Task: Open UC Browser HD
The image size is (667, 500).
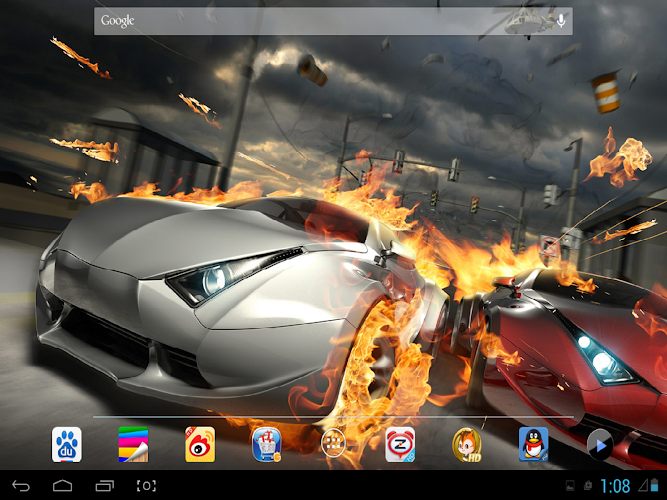Action: pos(467,445)
